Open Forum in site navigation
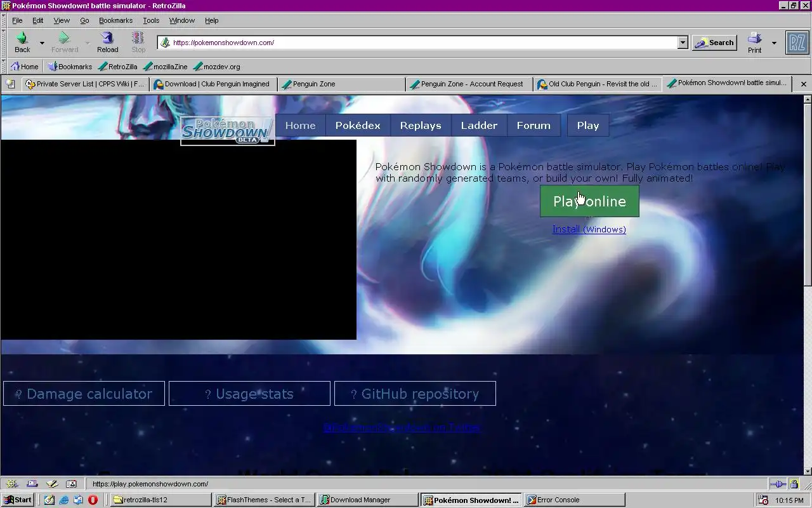The height and width of the screenshot is (508, 812). click(x=534, y=125)
